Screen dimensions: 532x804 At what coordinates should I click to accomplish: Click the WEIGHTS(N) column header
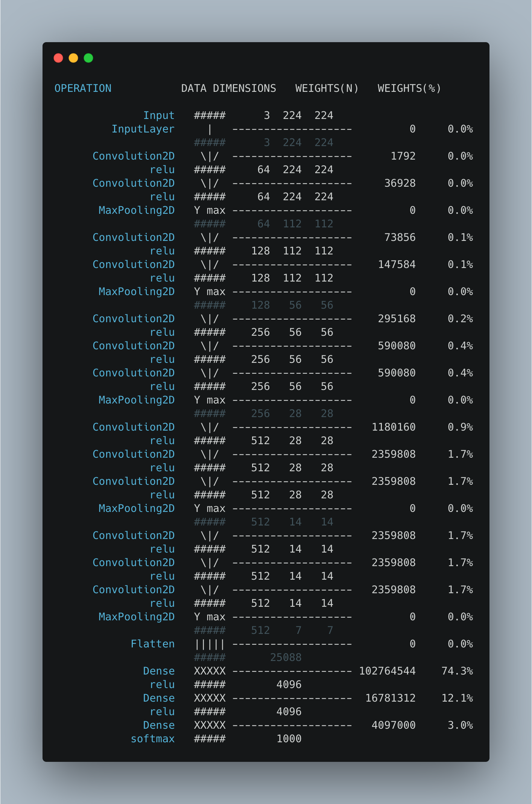327,88
